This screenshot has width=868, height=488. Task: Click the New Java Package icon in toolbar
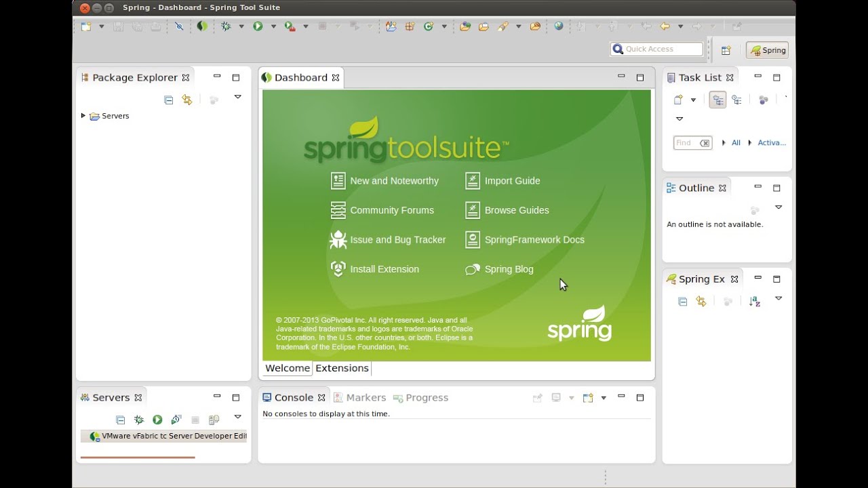click(x=410, y=26)
